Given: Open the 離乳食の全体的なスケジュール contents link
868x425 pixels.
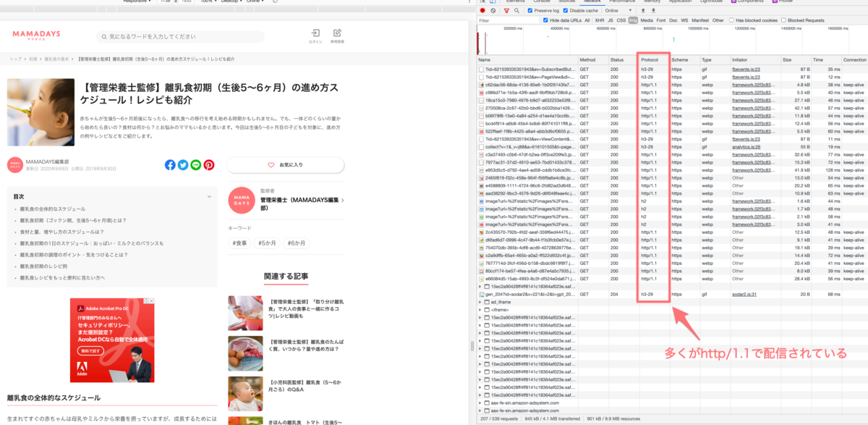Looking at the screenshot, I should coord(53,209).
